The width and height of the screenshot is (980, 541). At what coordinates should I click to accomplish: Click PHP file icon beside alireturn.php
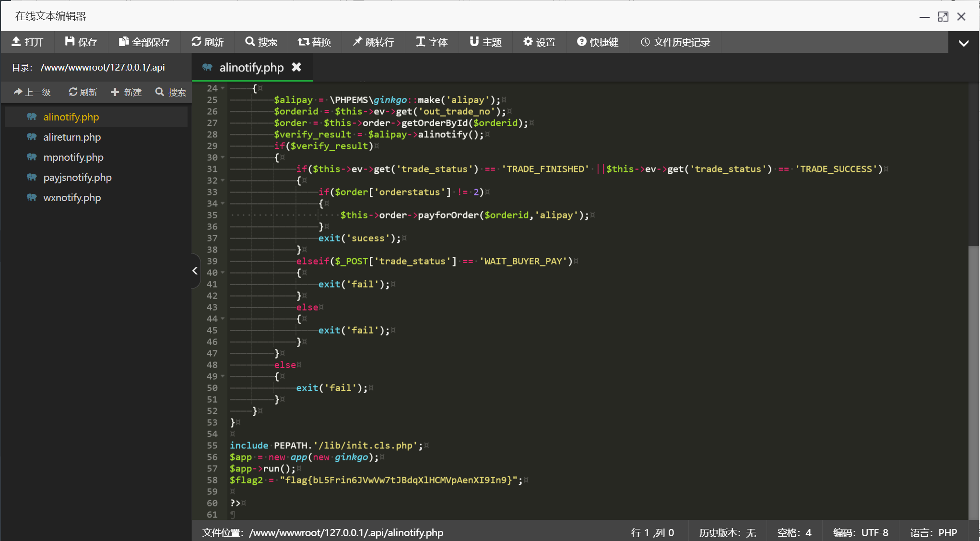click(32, 137)
